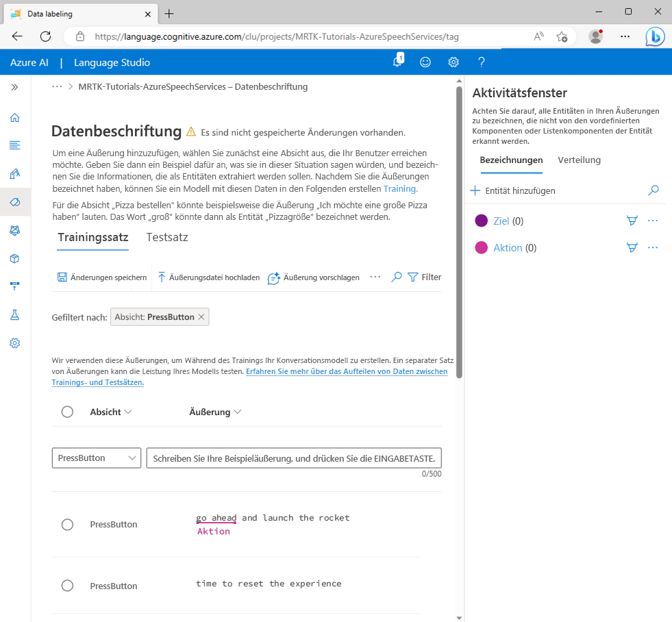Open the link about splitting training and test data
This screenshot has height=622, width=672.
coord(249,377)
